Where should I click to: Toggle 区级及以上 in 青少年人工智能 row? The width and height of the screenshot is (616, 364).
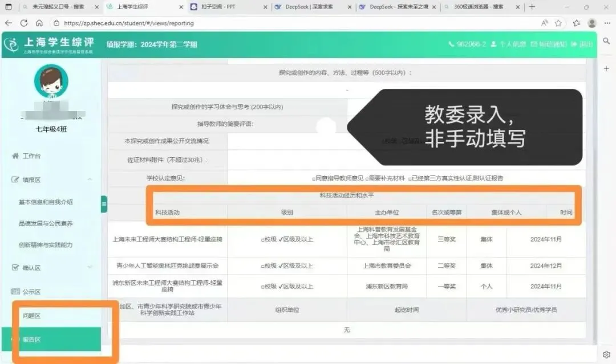pyautogui.click(x=296, y=265)
